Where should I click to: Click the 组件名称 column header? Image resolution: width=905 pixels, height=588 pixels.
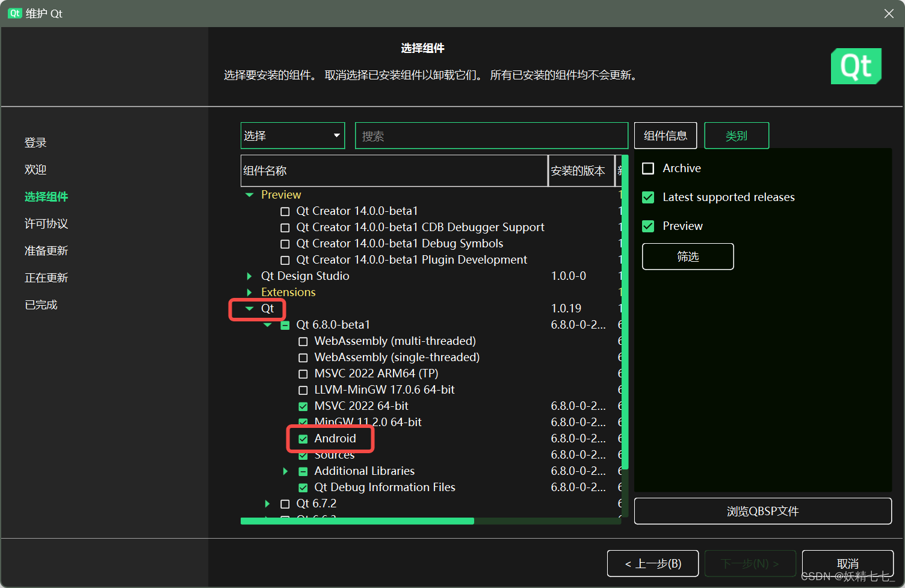click(394, 171)
